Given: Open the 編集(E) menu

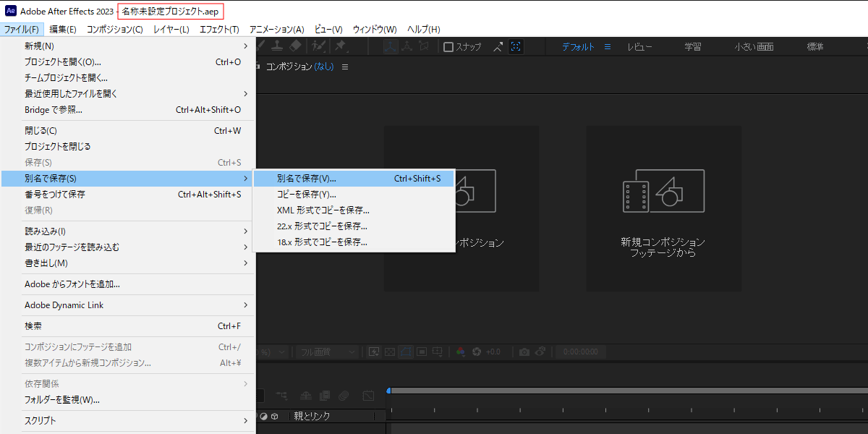Looking at the screenshot, I should (62, 29).
